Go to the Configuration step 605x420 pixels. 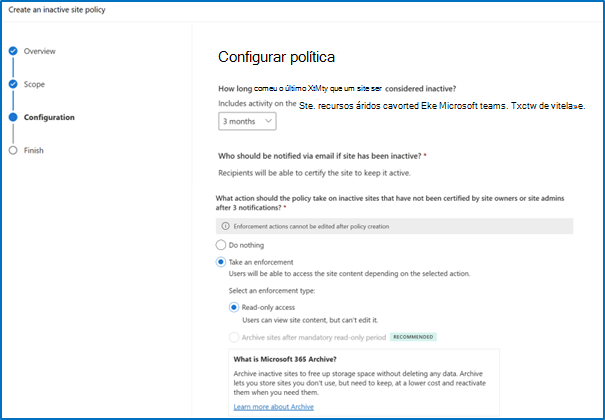point(49,117)
